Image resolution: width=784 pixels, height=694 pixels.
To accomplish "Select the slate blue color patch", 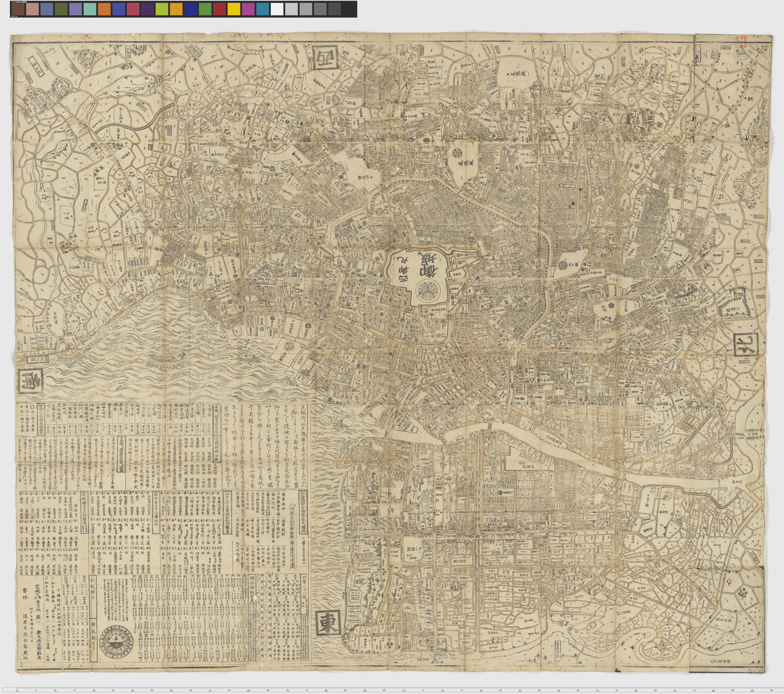I will point(47,9).
